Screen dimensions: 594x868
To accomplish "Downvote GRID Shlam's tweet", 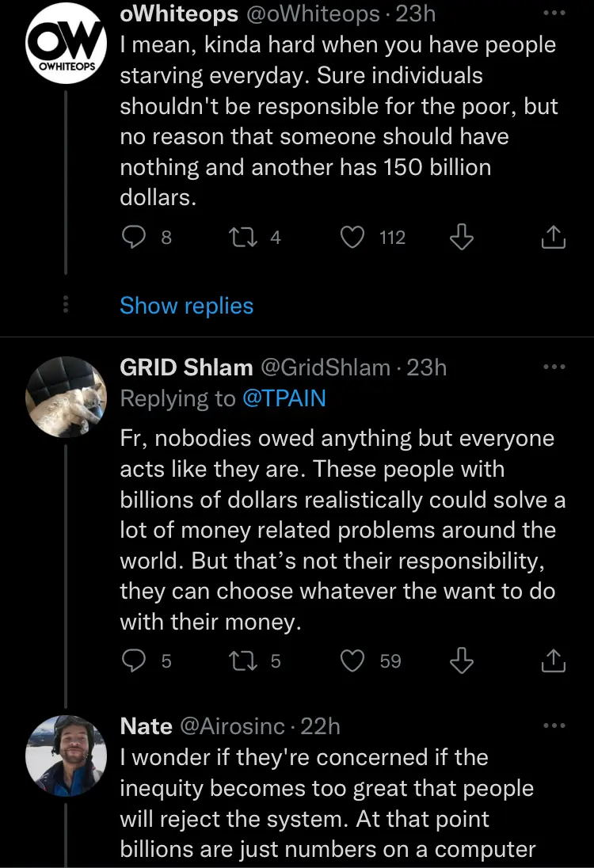I will point(461,661).
